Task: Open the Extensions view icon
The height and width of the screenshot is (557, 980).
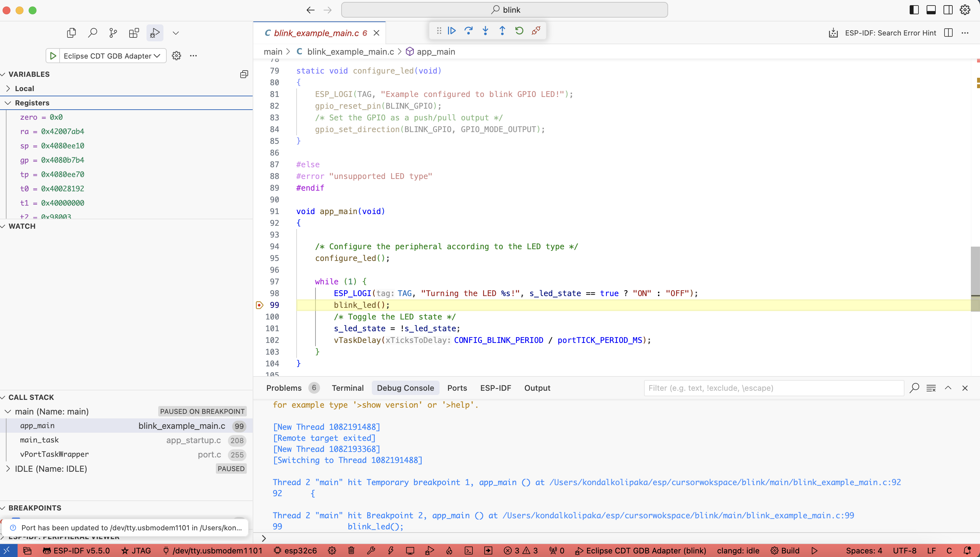Action: 134,33
